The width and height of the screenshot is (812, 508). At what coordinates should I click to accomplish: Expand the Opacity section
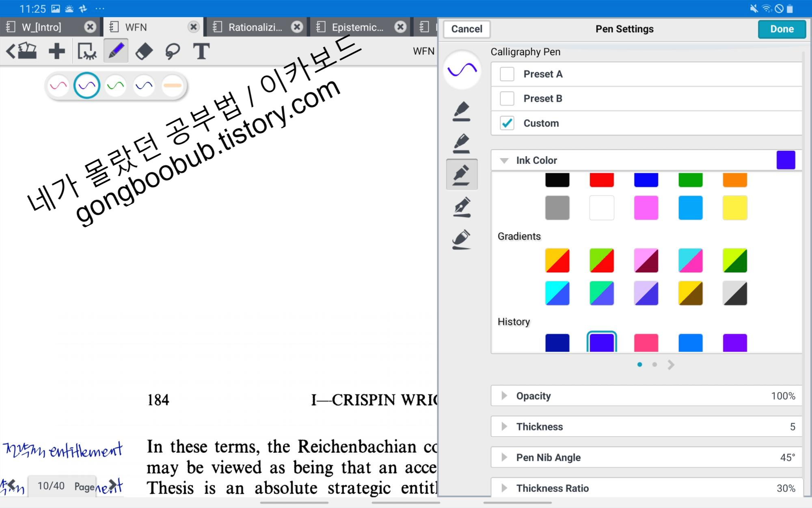(504, 396)
